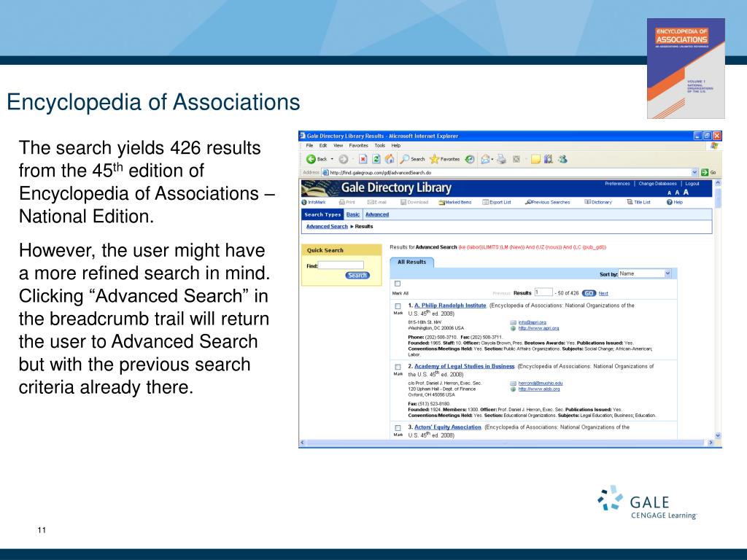Screen dimensions: 747x560
Task: Click the Refresh page icon
Action: click(x=376, y=159)
